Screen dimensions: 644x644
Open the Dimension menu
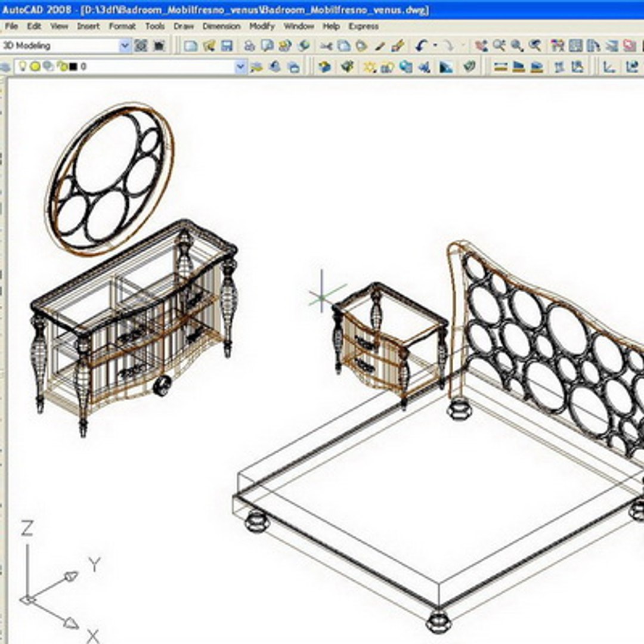pyautogui.click(x=221, y=26)
